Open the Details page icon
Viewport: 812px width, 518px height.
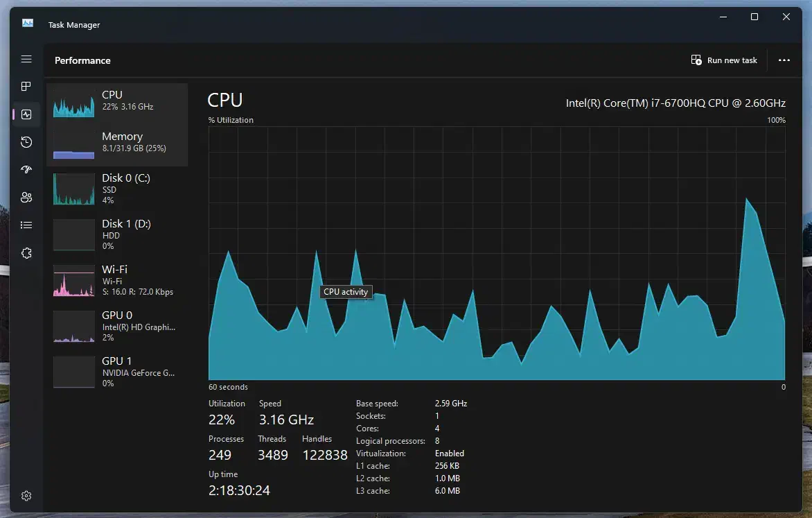click(26, 225)
